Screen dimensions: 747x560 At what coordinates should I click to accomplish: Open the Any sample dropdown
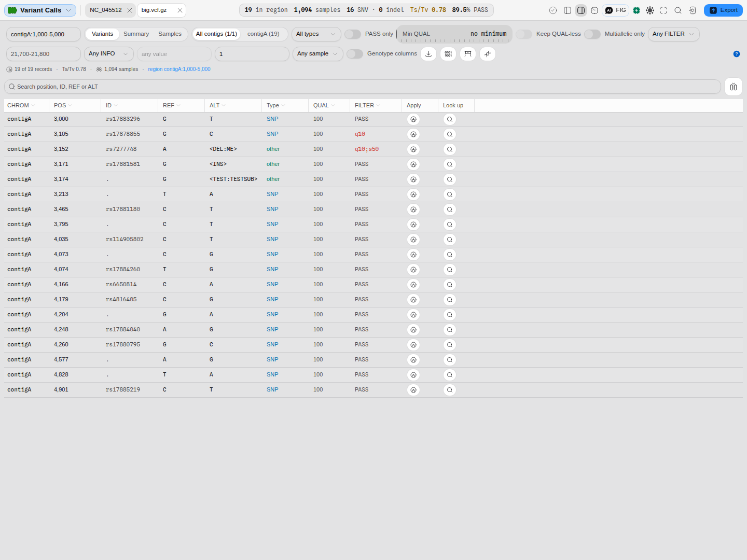coord(317,54)
